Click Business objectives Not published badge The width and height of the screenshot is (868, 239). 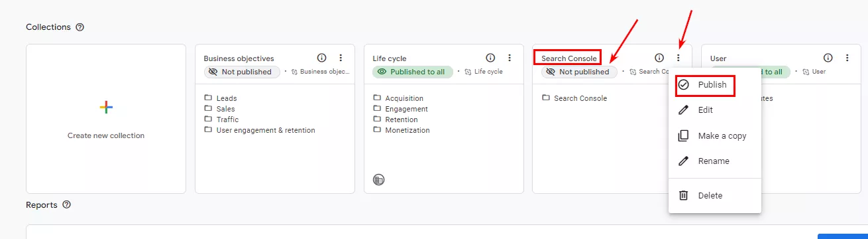(x=242, y=72)
